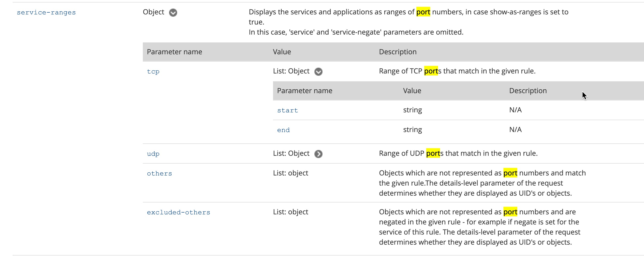This screenshot has height=256, width=644.
Task: Open the udp parameter link
Action: [153, 154]
